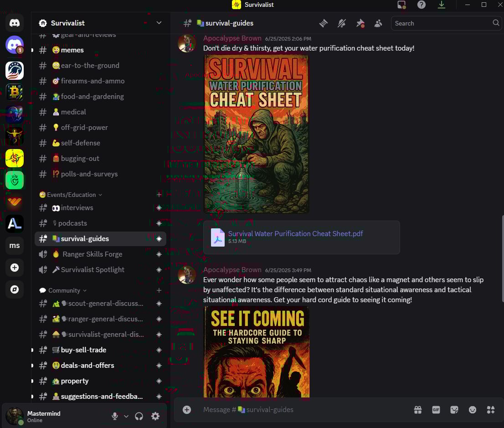The image size is (504, 428).
Task: Focus the Message #survival-guides input box
Action: pyautogui.click(x=305, y=410)
